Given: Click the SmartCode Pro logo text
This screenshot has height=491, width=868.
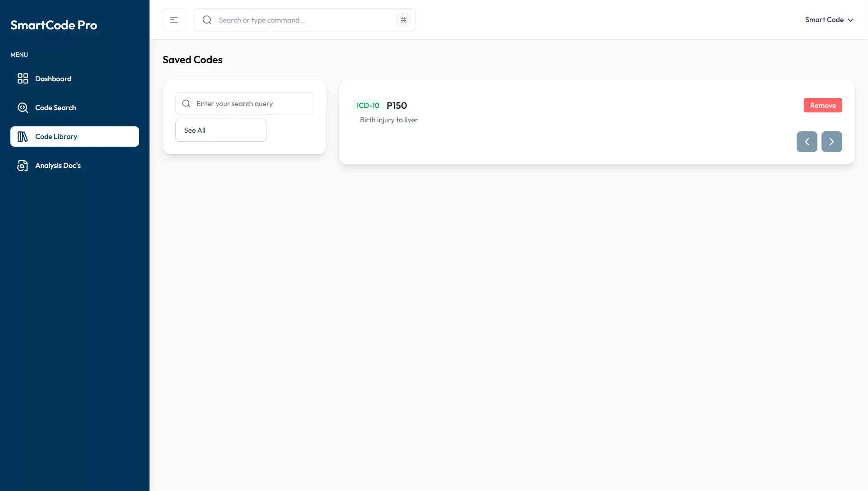Looking at the screenshot, I should point(54,25).
